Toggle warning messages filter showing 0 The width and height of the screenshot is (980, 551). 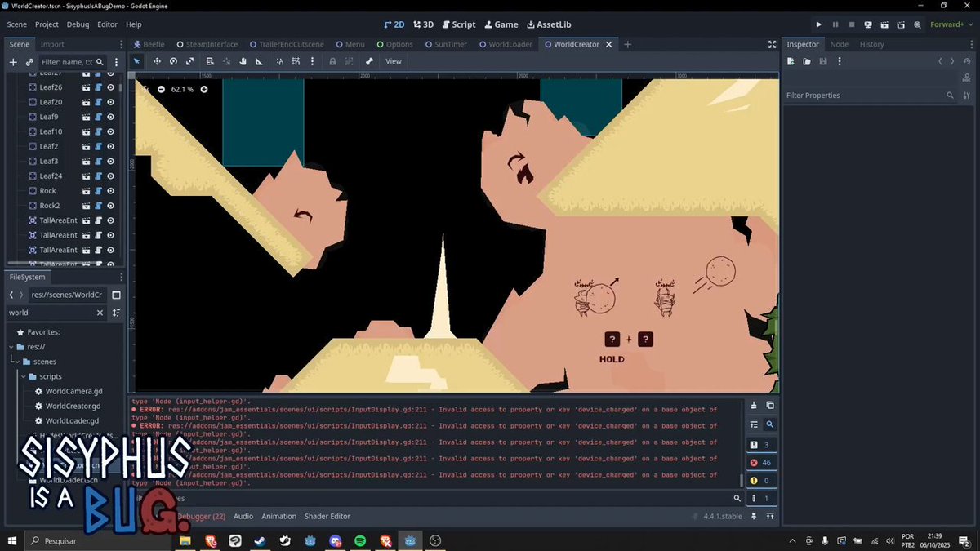(x=760, y=481)
